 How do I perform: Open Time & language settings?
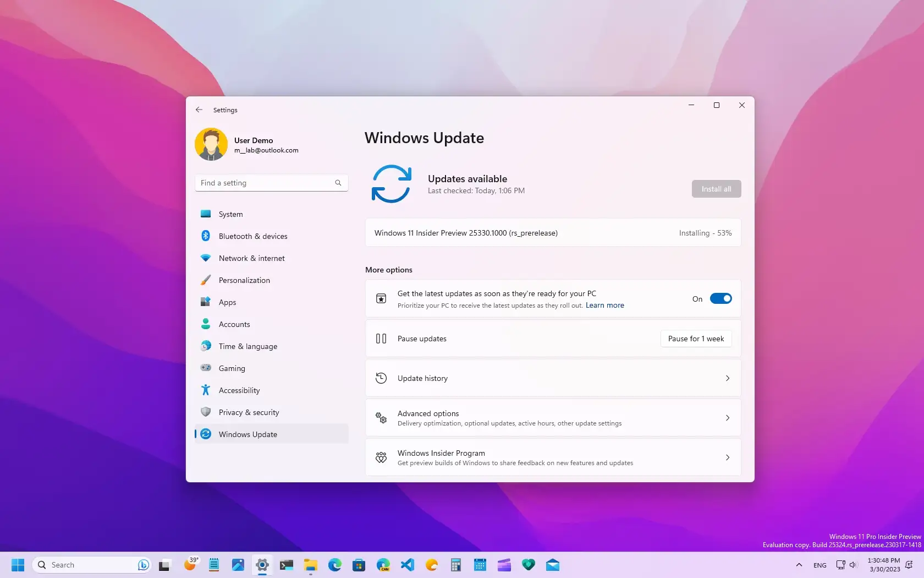click(x=272, y=346)
